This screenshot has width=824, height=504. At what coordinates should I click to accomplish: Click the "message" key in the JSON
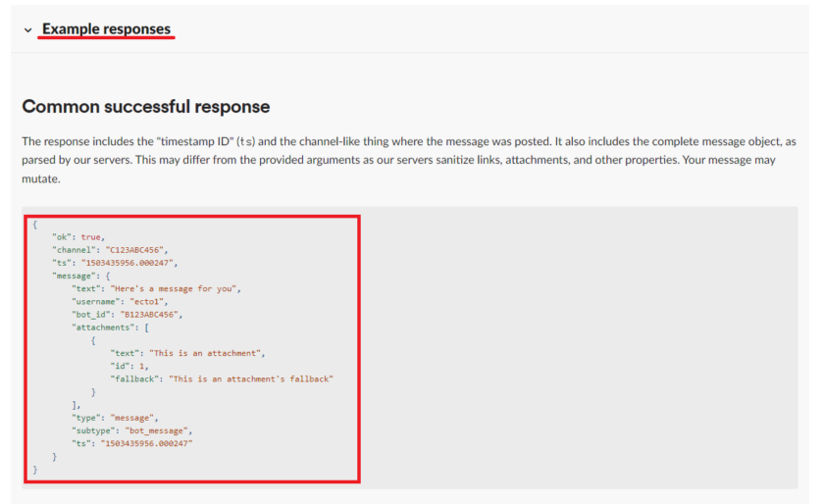pos(75,276)
